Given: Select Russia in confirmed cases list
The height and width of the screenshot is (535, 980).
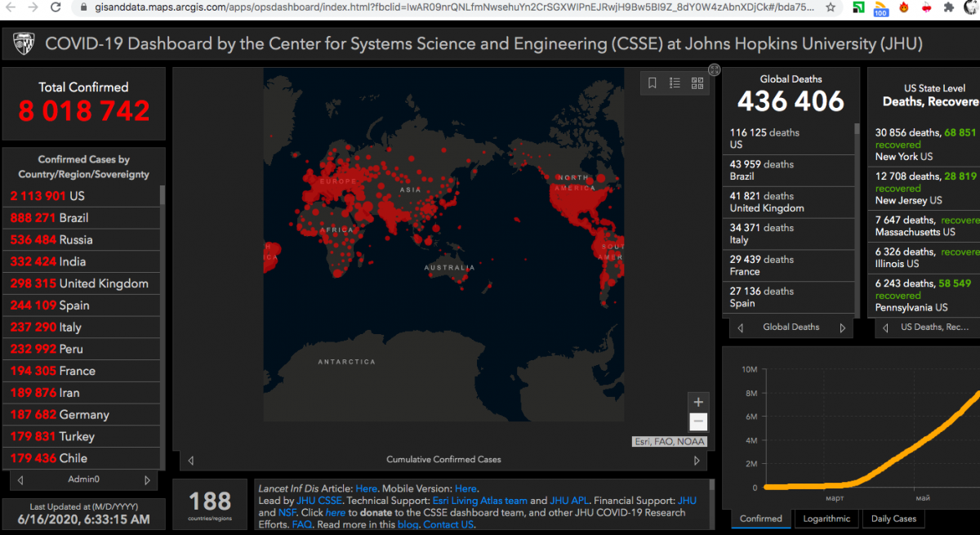Looking at the screenshot, I should (x=81, y=240).
